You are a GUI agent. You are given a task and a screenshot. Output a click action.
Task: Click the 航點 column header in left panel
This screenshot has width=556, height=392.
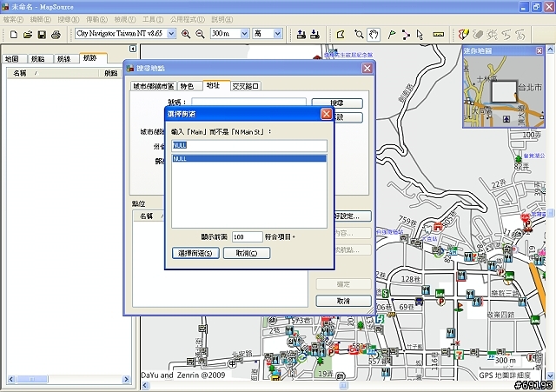[110, 73]
